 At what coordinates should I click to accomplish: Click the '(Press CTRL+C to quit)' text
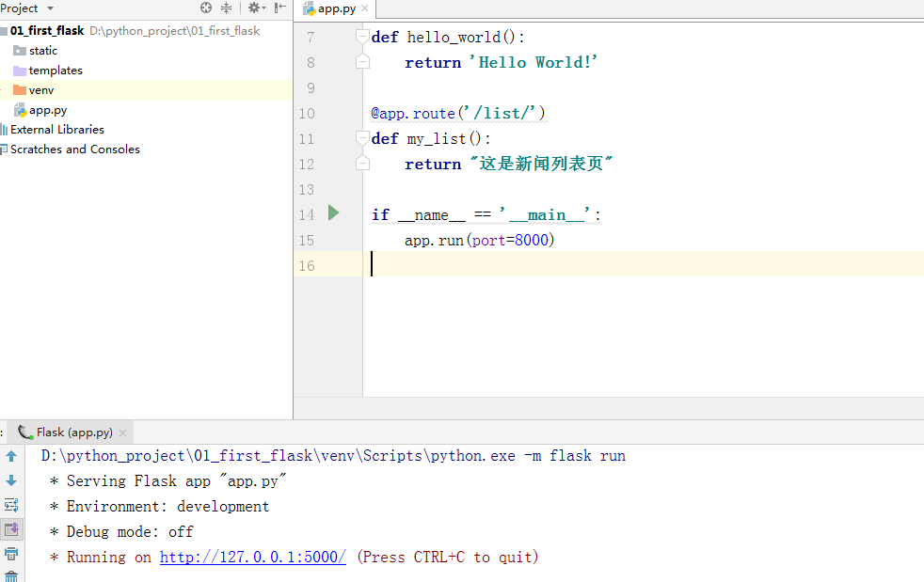click(448, 558)
